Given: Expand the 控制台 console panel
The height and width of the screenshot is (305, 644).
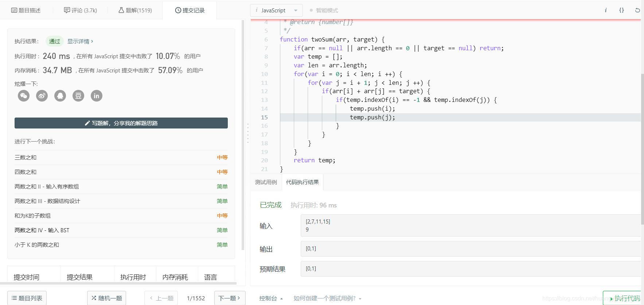Looking at the screenshot, I should tap(271, 298).
